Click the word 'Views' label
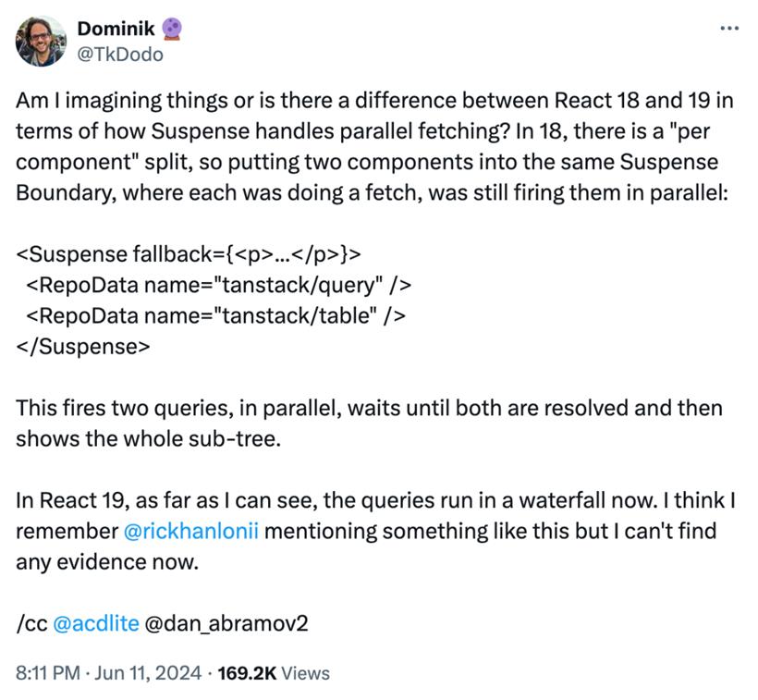This screenshot has height=700, width=758. (306, 673)
